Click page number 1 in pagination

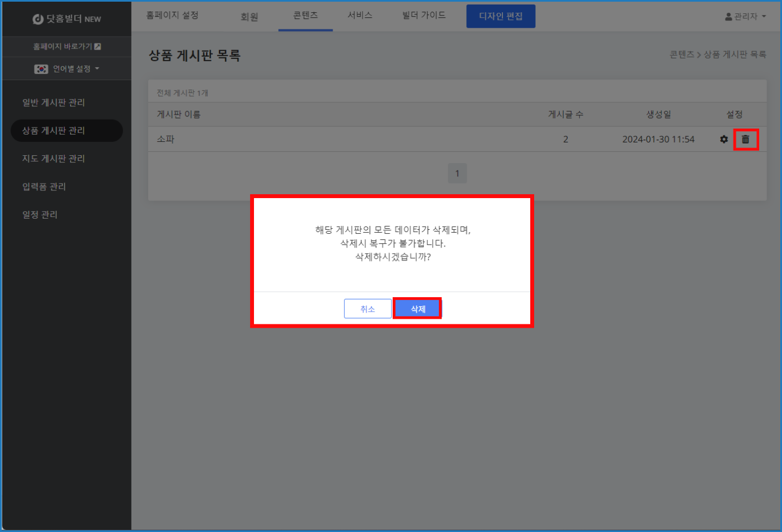(457, 173)
